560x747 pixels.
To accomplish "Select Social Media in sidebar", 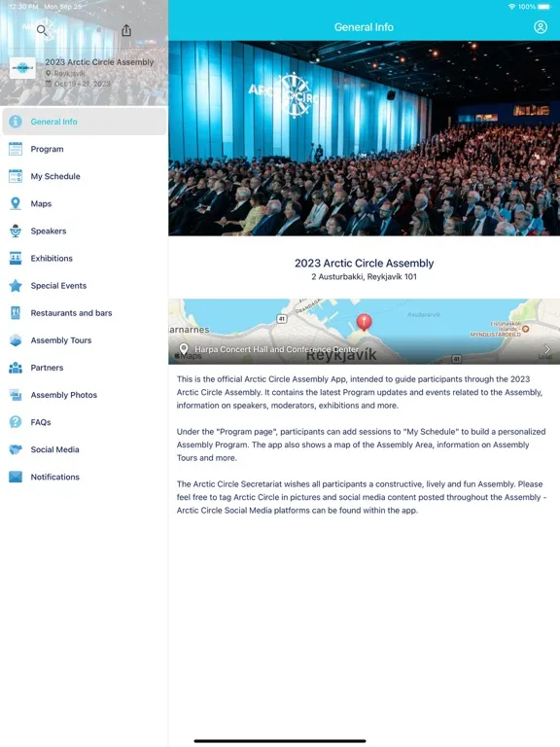I will tap(85, 449).
